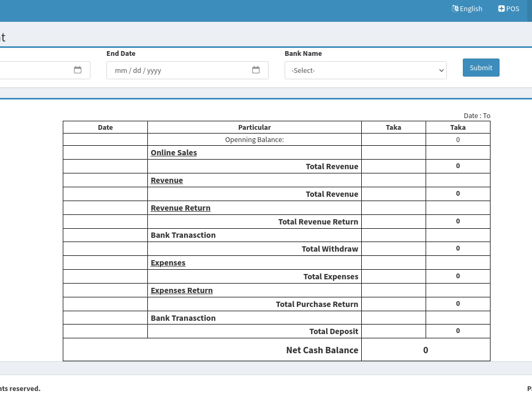The image size is (532, 399).
Task: Focus the End Date input field
Action: [187, 70]
